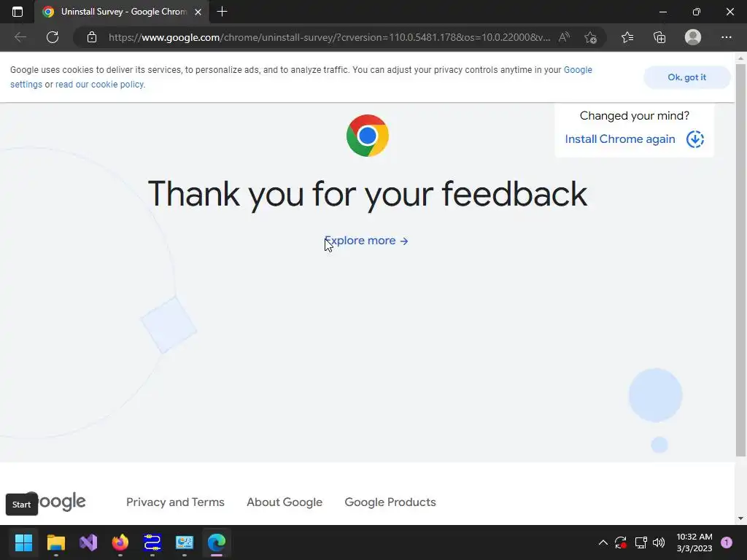Viewport: 747px width, 560px height.
Task: Select the Uninstall Survey browser tab
Action: 122,12
